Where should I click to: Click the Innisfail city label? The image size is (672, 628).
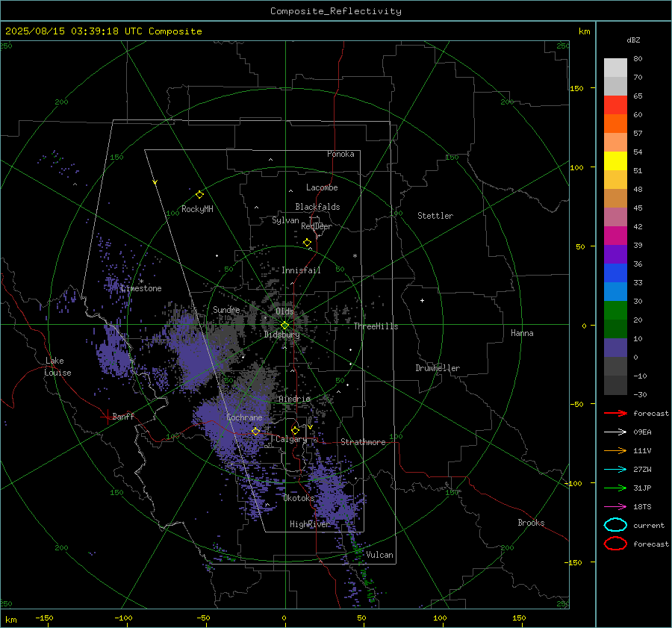click(301, 270)
